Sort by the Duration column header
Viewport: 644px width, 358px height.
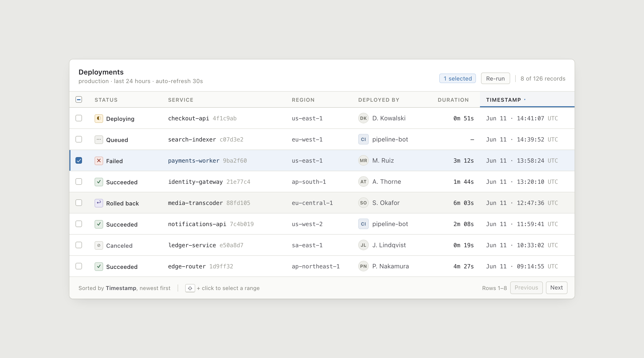453,100
